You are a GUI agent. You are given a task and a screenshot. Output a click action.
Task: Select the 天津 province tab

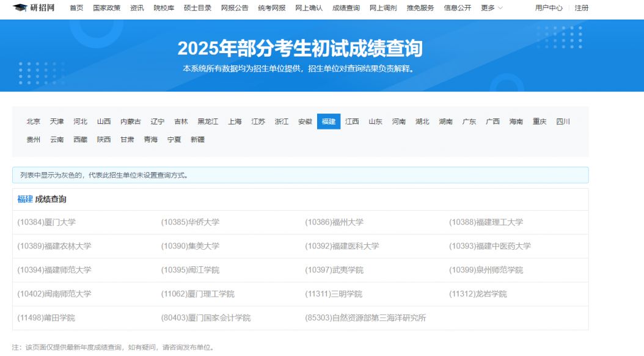(57, 122)
